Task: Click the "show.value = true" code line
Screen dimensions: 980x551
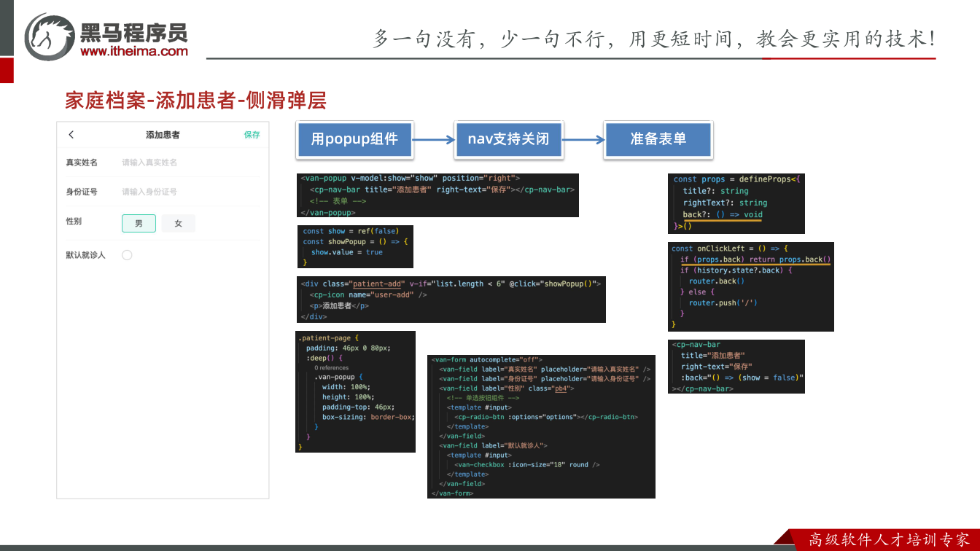Action: [346, 252]
